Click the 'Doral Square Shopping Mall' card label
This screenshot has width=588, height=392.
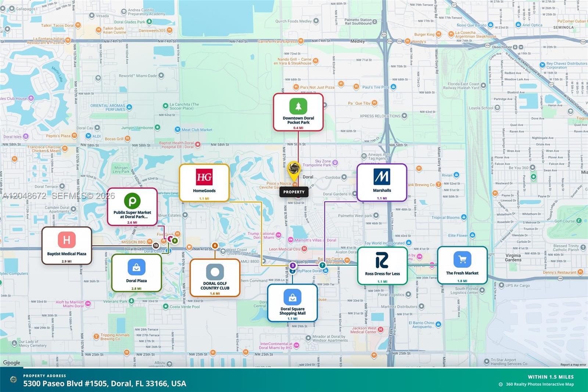[293, 311]
